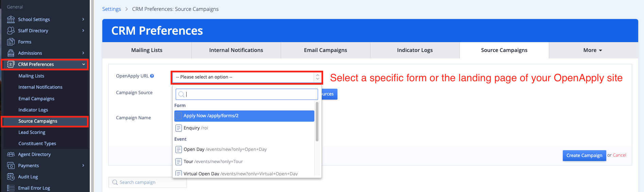Expand the More tab dropdown
The image size is (644, 192).
coord(593,50)
